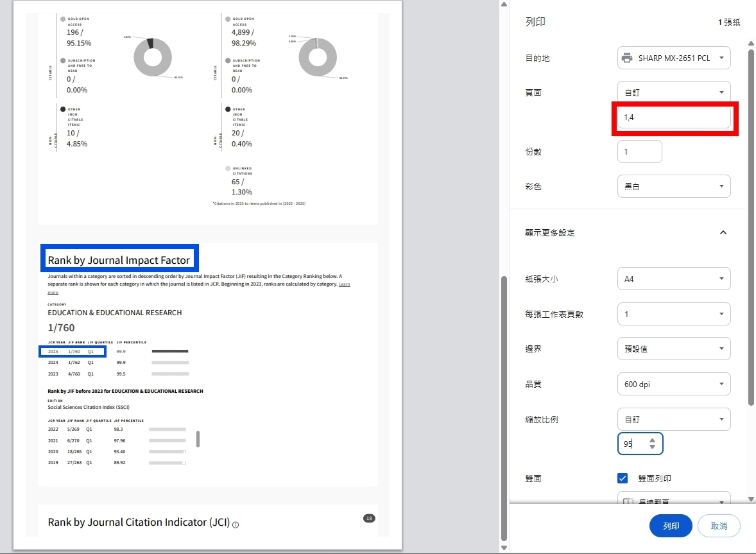The width and height of the screenshot is (756, 554).
Task: Click the preview pane vertical scrollbar
Action: (x=504, y=408)
